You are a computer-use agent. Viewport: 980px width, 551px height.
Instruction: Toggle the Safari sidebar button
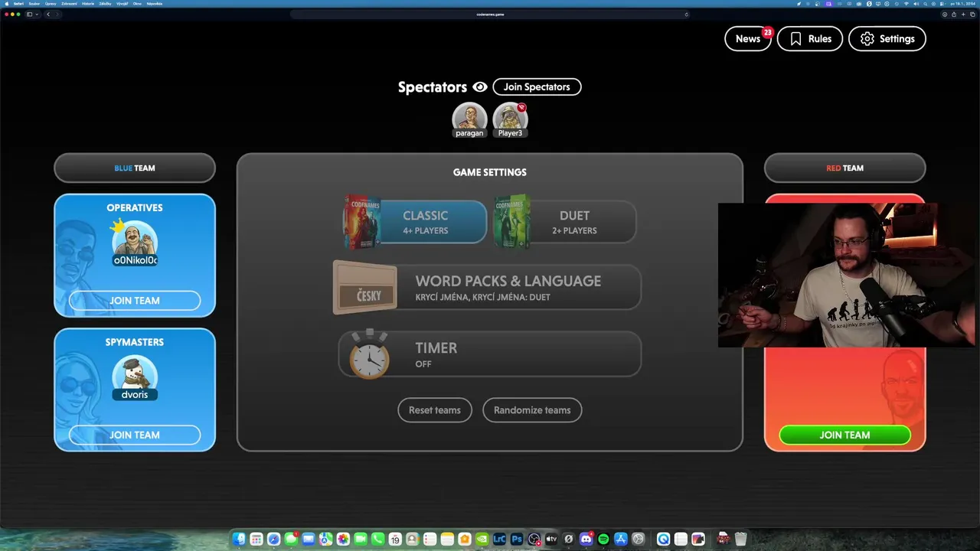point(30,14)
